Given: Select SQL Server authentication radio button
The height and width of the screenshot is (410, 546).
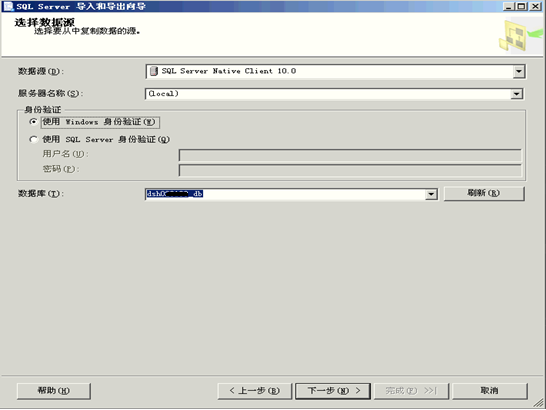Looking at the screenshot, I should (x=33, y=139).
